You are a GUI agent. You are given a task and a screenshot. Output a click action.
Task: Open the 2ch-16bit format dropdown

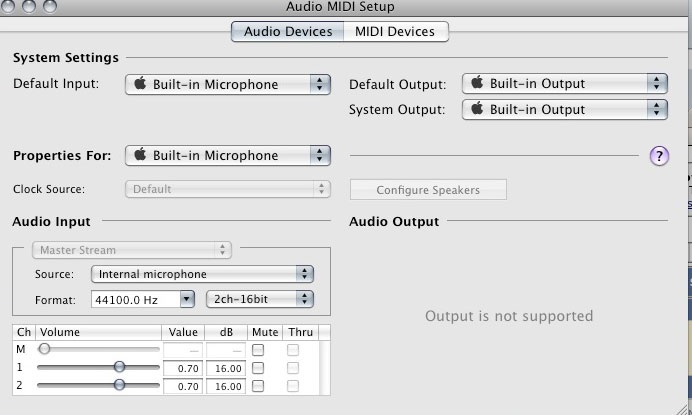click(260, 299)
